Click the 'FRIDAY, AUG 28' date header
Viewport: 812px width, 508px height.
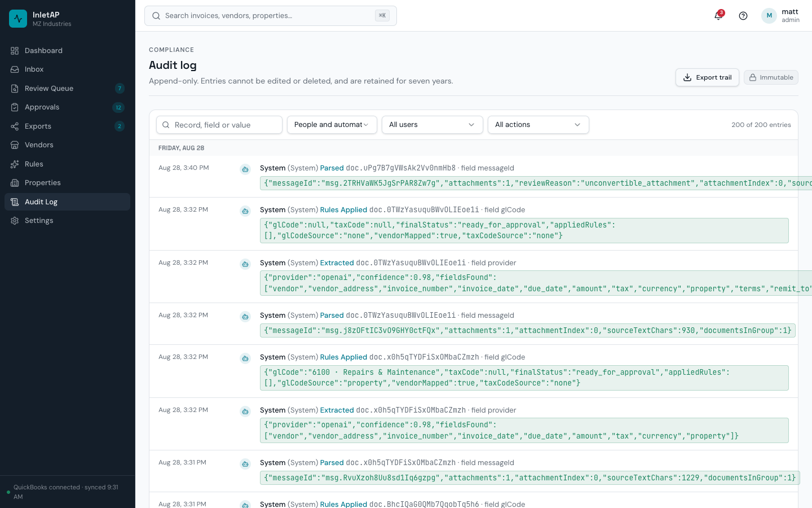point(182,148)
